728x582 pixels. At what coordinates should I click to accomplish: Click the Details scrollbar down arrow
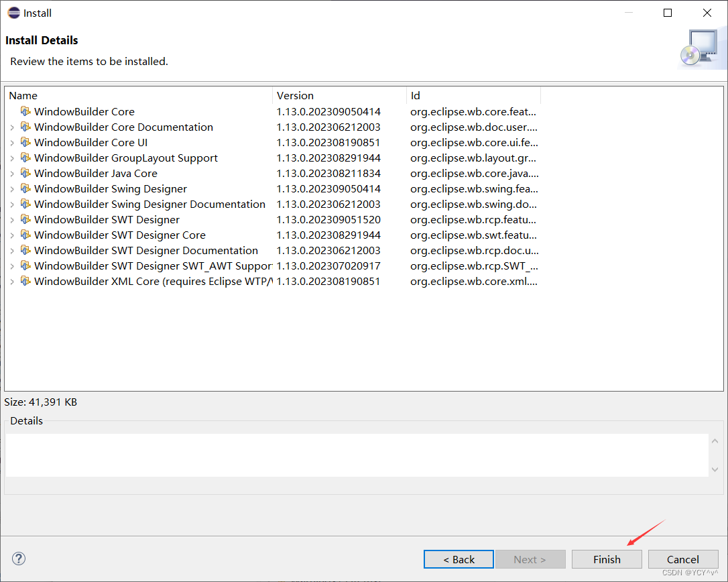pos(715,469)
